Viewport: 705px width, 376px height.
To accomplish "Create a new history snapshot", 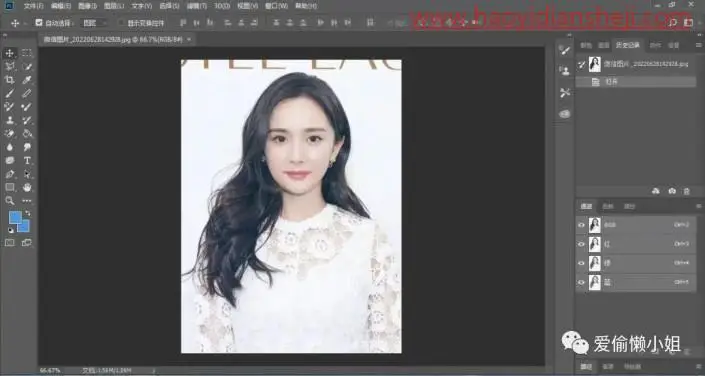I will (x=672, y=191).
